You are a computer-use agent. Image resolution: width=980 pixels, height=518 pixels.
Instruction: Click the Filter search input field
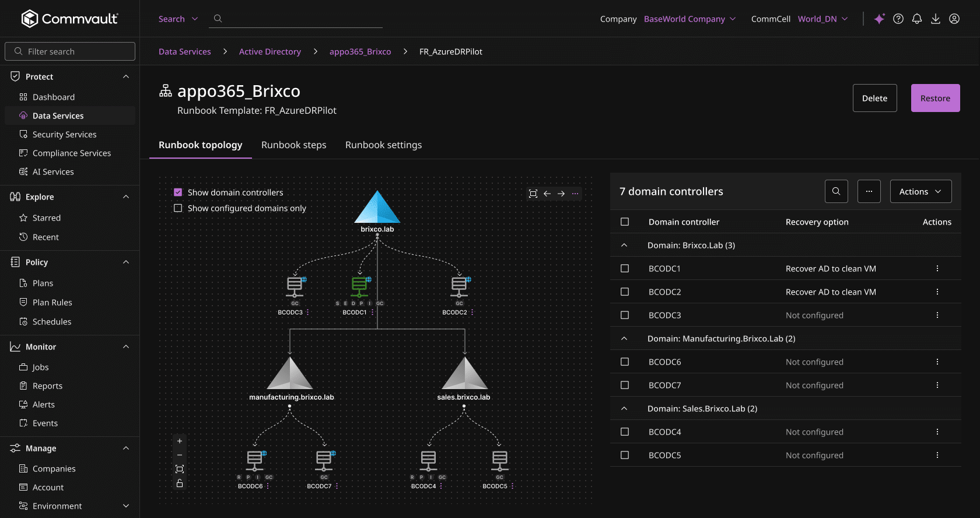(x=76, y=51)
